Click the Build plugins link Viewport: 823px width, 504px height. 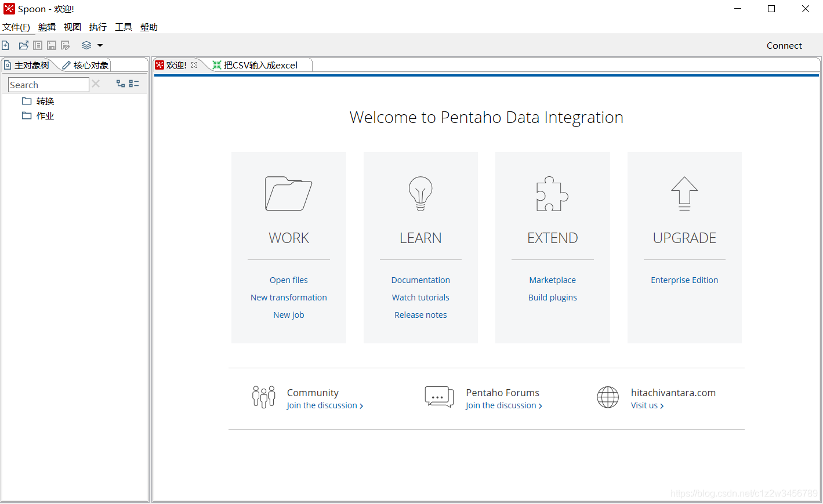(x=553, y=298)
